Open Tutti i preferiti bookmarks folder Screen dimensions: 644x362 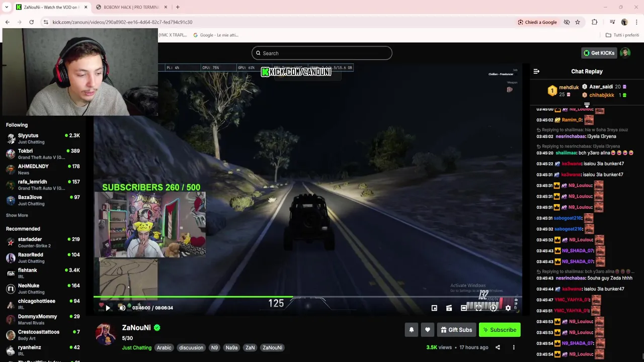[x=622, y=35]
